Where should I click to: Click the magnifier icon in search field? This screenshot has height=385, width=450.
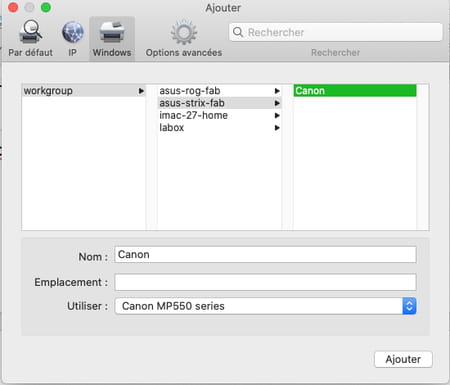(x=238, y=32)
